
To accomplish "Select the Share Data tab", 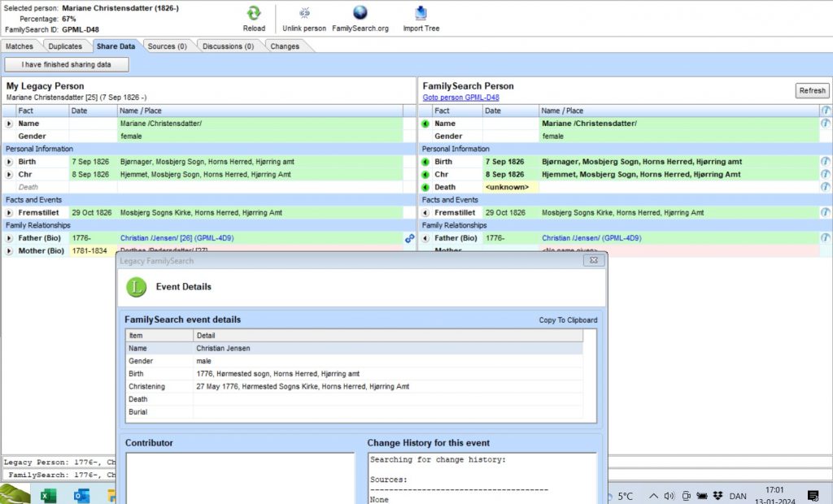I will coord(116,46).
